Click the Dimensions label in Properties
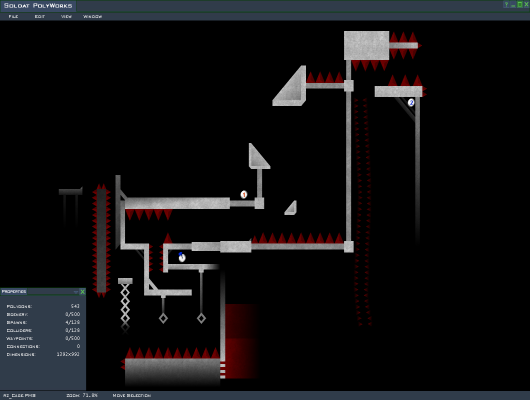The width and height of the screenshot is (530, 400). tap(21, 355)
